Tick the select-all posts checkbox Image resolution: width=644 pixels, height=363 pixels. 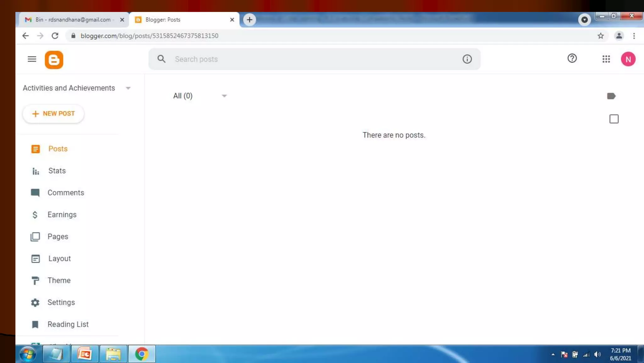[614, 119]
